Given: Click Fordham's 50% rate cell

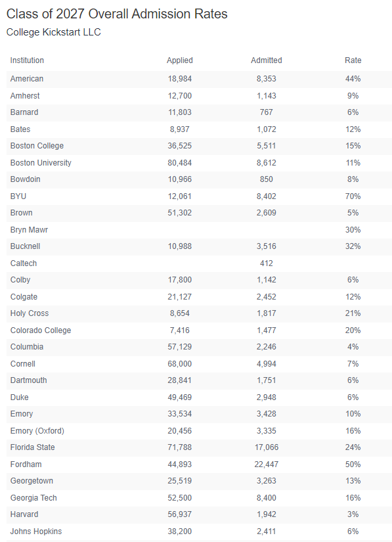Looking at the screenshot, I should click(353, 464).
